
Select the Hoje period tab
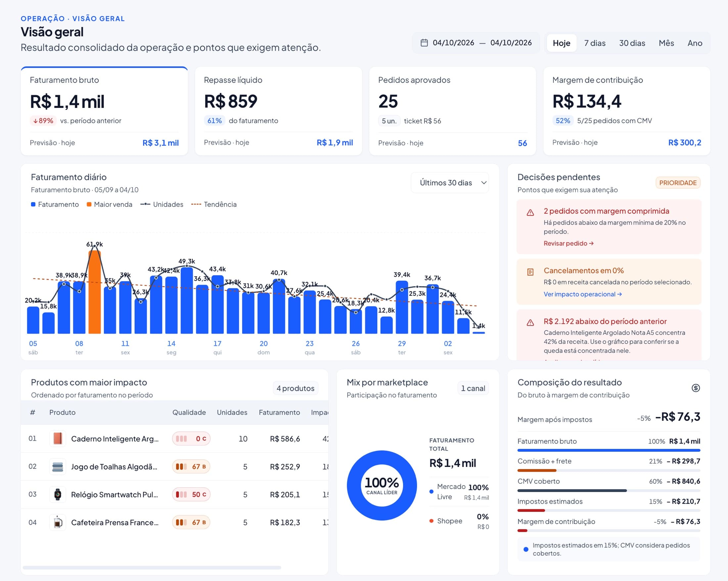pyautogui.click(x=561, y=43)
